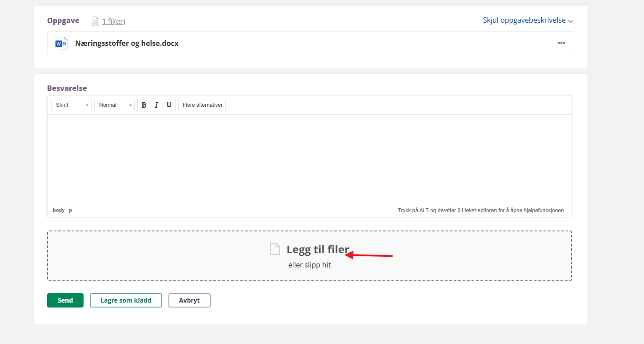Click the file icon beside 1 fil(er)

click(x=95, y=21)
